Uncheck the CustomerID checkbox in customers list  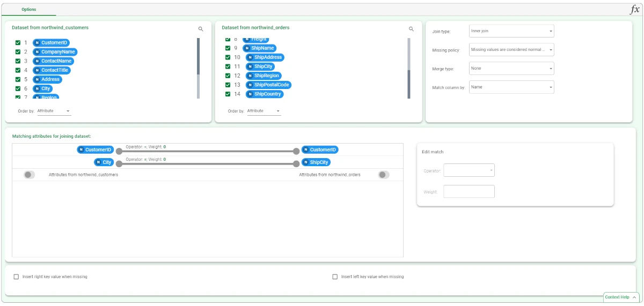coord(18,43)
